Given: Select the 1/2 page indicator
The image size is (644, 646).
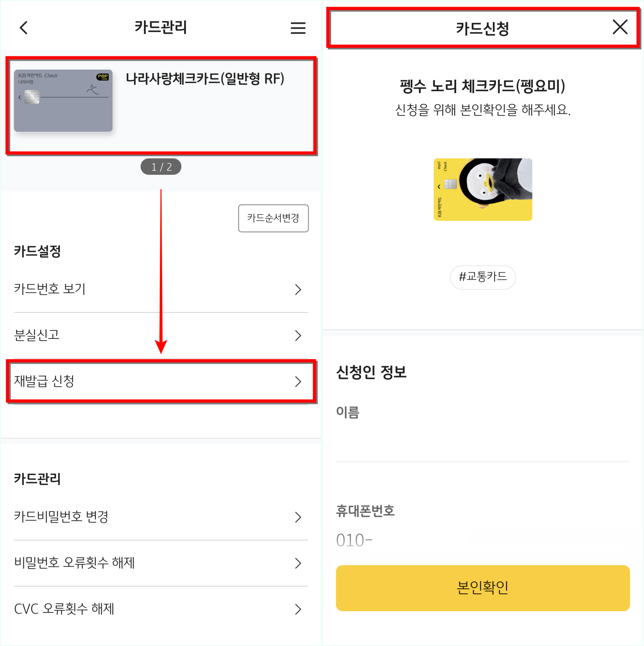Looking at the screenshot, I should click(161, 166).
